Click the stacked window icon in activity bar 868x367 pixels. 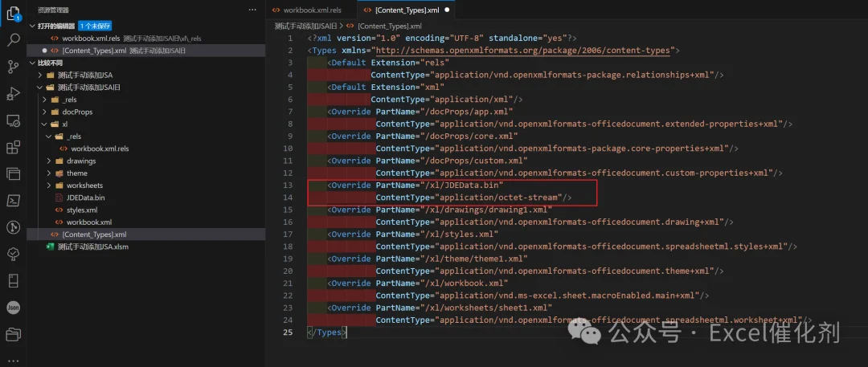[14, 173]
